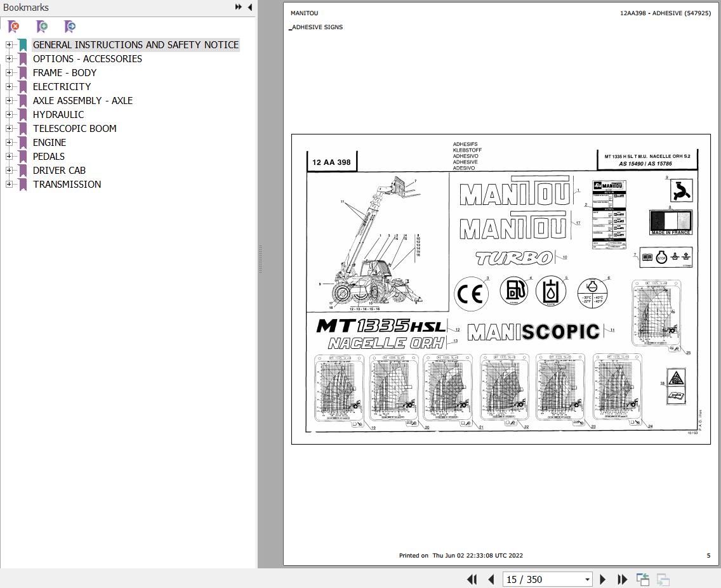Go to the first page
721x588 pixels.
click(472, 580)
